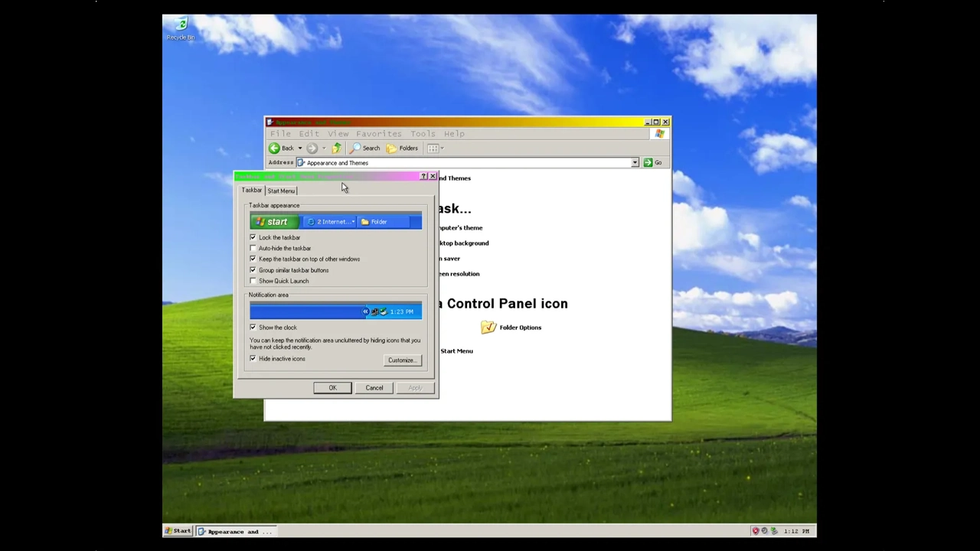Image resolution: width=980 pixels, height=551 pixels.
Task: Click the Customize... button
Action: [401, 360]
